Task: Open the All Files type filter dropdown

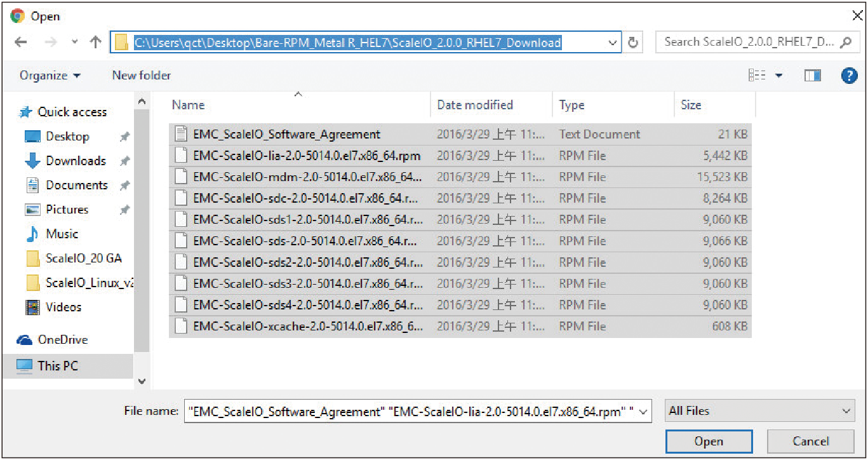Action: click(x=760, y=411)
